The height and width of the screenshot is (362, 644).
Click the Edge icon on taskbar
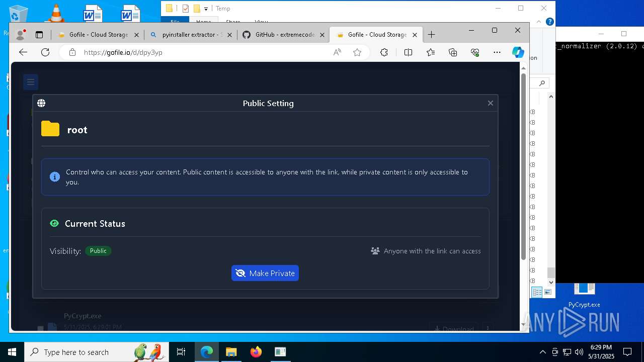pos(207,352)
